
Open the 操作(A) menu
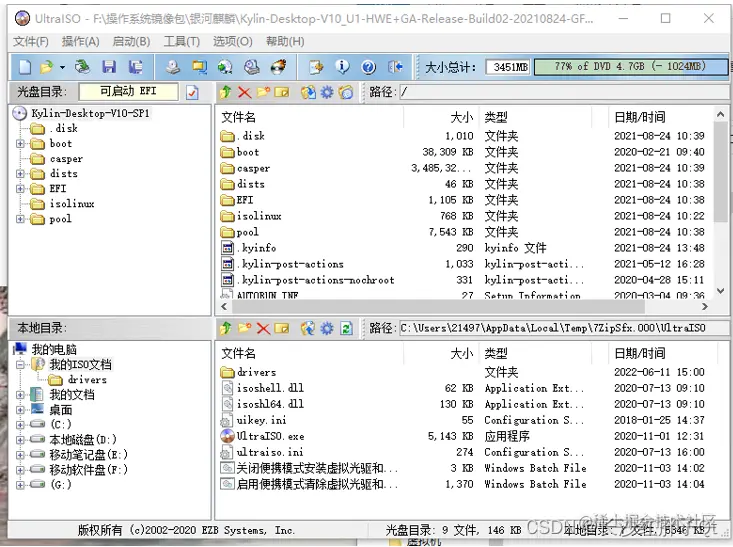80,42
